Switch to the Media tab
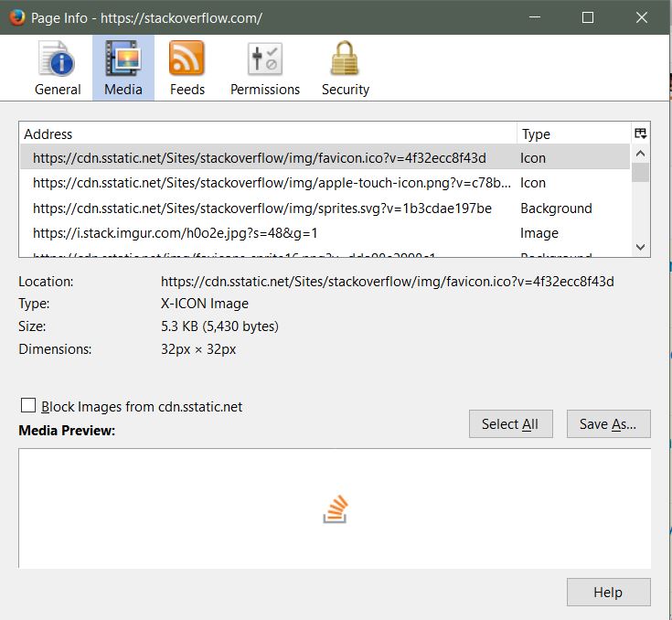The height and width of the screenshot is (620, 672). click(x=123, y=69)
